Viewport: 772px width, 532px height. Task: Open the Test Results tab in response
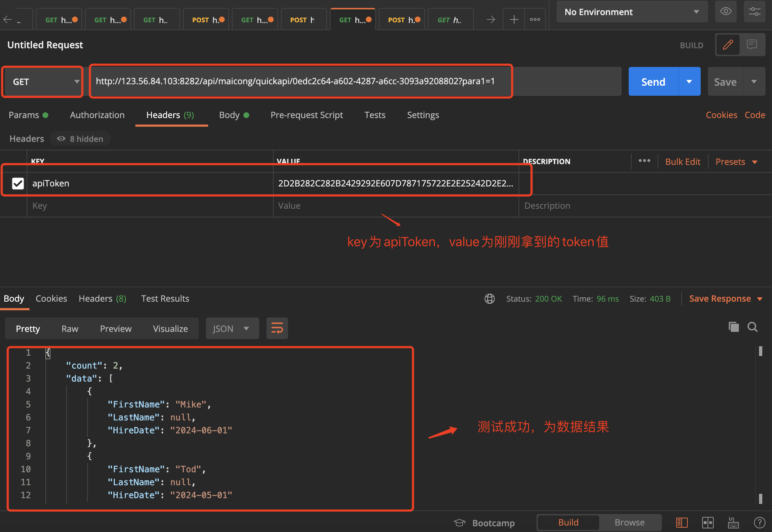pos(165,298)
